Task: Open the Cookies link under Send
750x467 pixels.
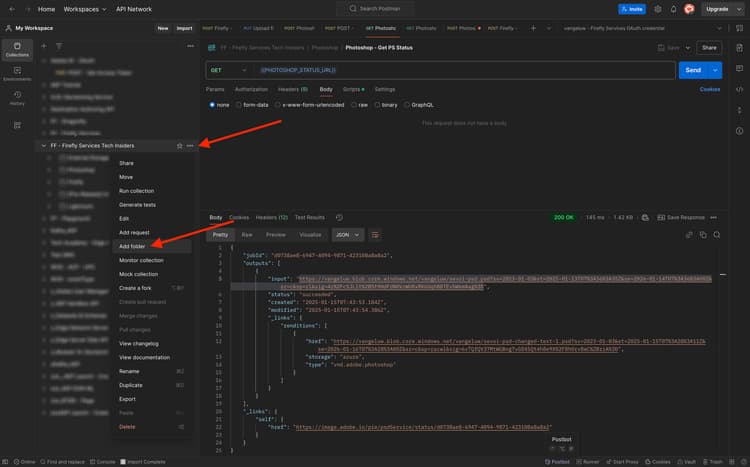Action: (710, 89)
